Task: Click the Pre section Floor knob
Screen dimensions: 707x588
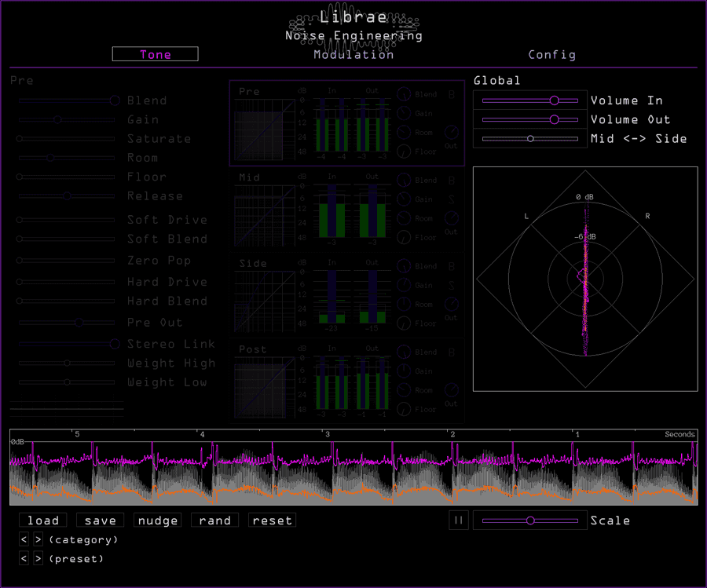Action: (404, 152)
